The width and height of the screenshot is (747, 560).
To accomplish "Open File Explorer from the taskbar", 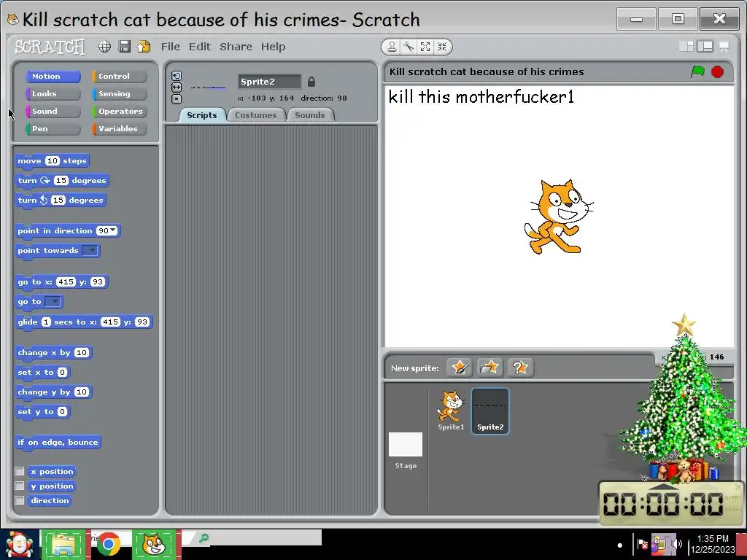I will coord(63,544).
